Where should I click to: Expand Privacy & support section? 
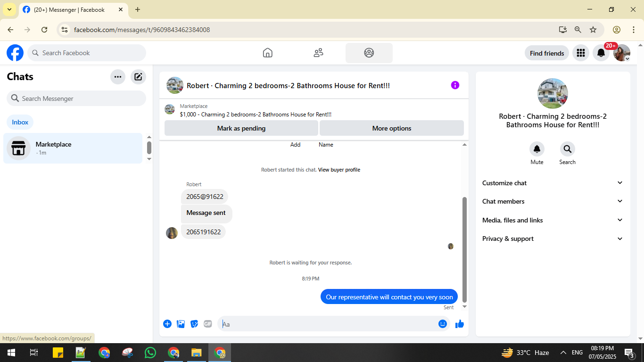[x=553, y=239]
